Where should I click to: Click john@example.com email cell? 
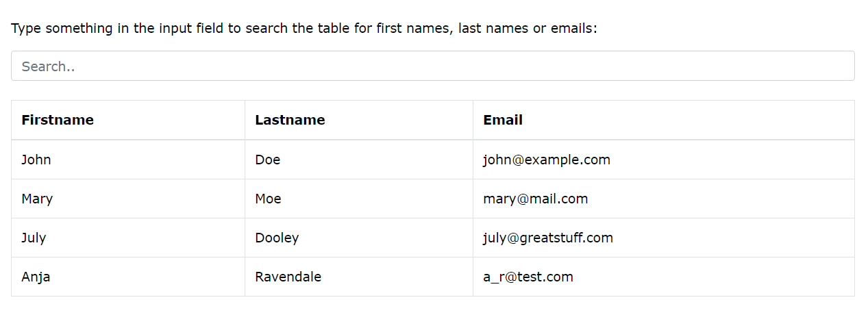546,160
